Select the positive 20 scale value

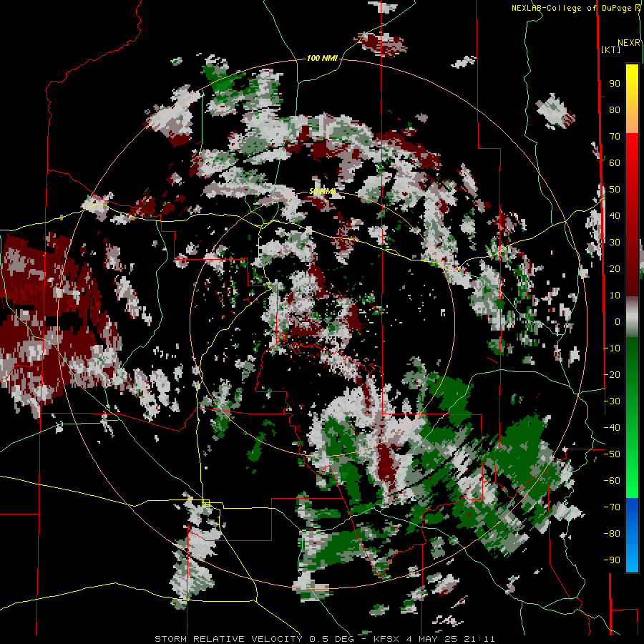(615, 269)
